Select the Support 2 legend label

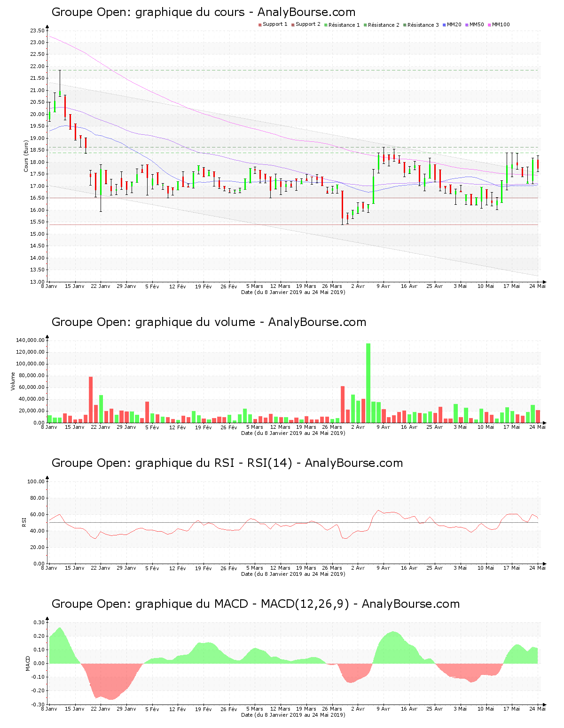click(308, 24)
